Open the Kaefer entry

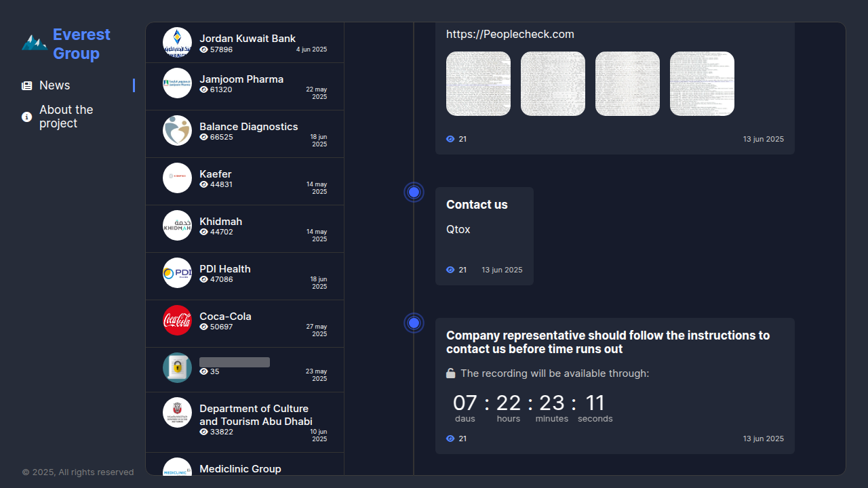coord(245,182)
